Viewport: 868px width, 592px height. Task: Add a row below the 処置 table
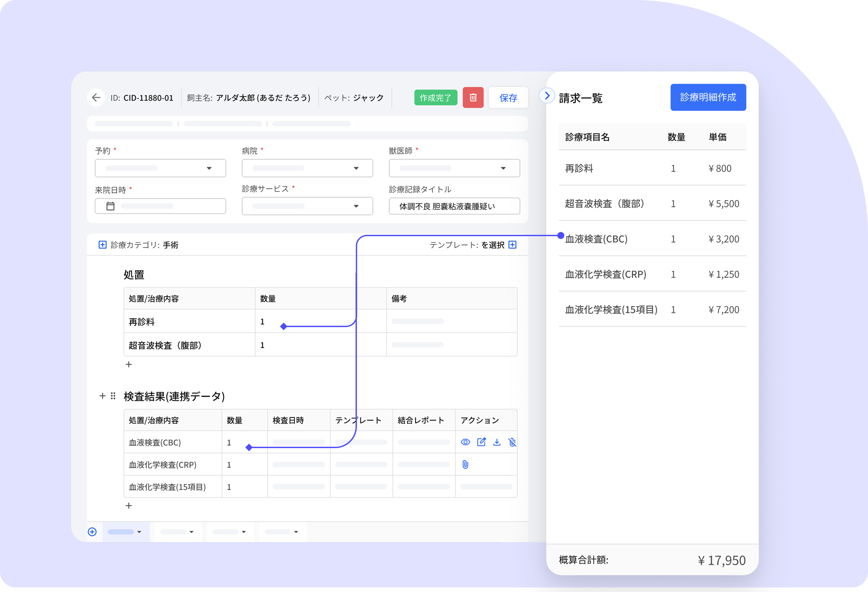[x=129, y=364]
